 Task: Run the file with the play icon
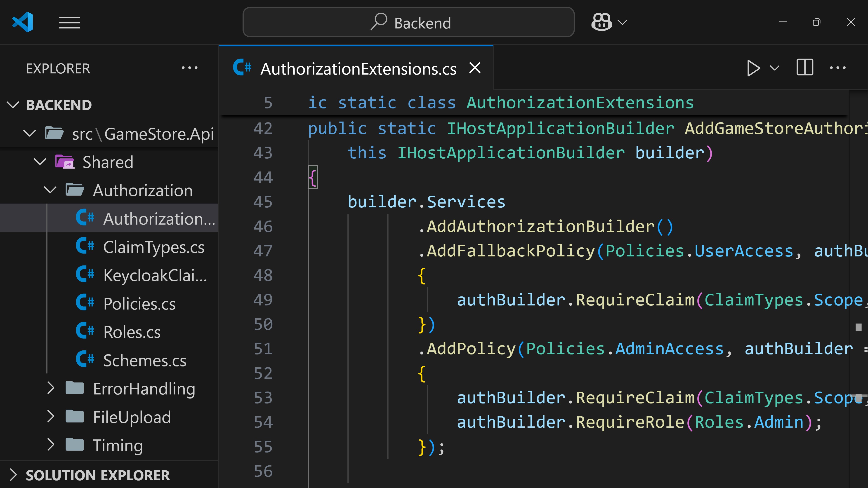click(x=753, y=68)
